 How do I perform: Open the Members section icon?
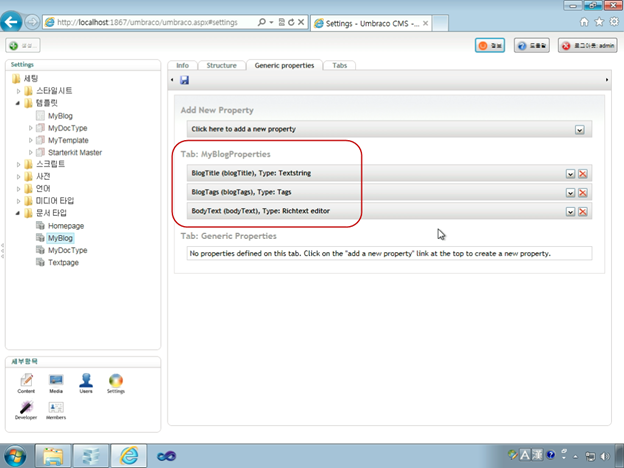[x=56, y=410]
